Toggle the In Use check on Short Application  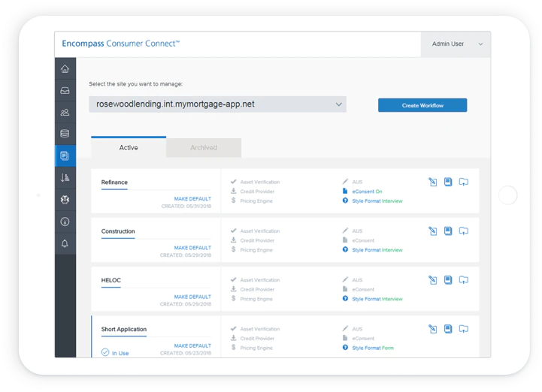coord(105,352)
